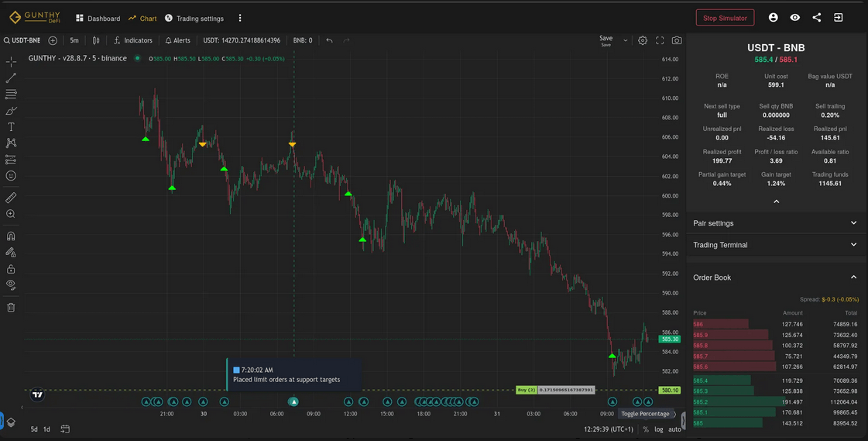Enter fullscreen chart mode

pyautogui.click(x=660, y=40)
